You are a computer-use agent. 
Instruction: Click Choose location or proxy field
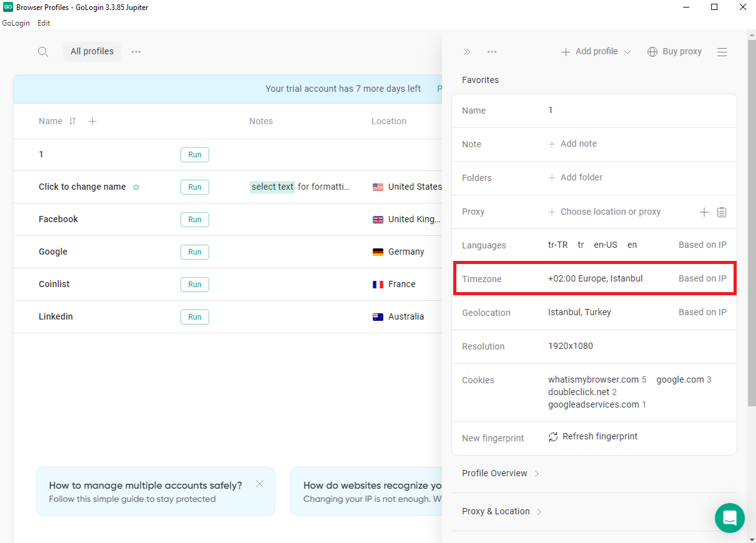604,212
